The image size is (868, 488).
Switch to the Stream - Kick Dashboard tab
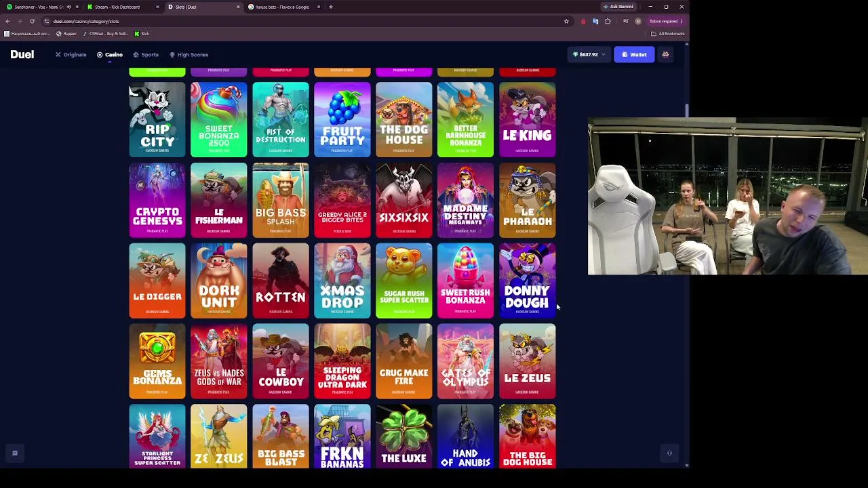[123, 7]
